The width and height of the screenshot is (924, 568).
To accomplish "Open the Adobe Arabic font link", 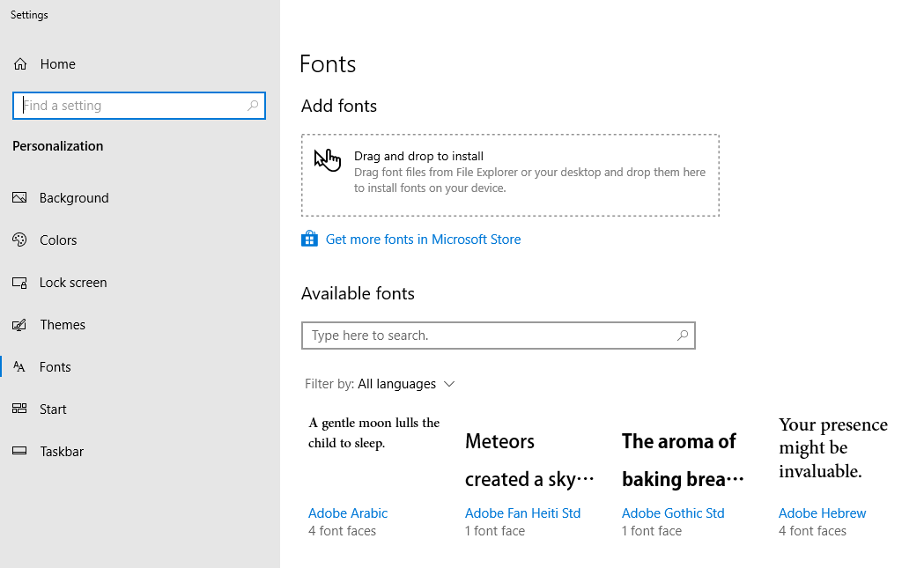I will pos(348,513).
